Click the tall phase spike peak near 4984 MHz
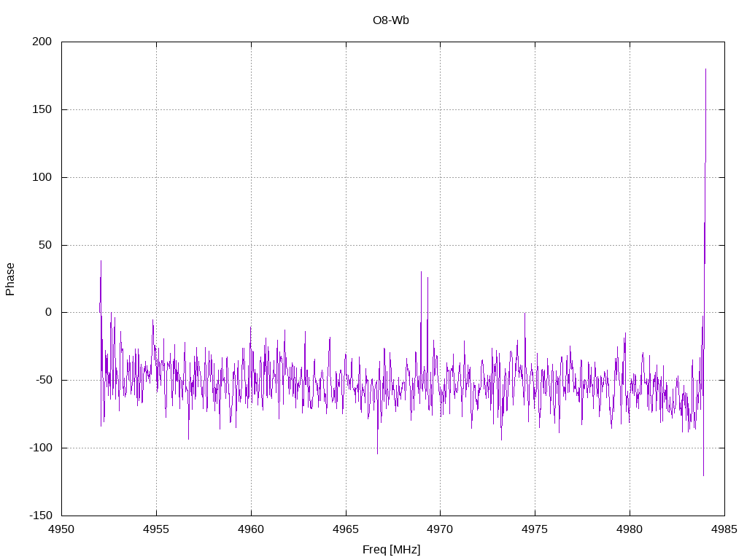 point(705,69)
